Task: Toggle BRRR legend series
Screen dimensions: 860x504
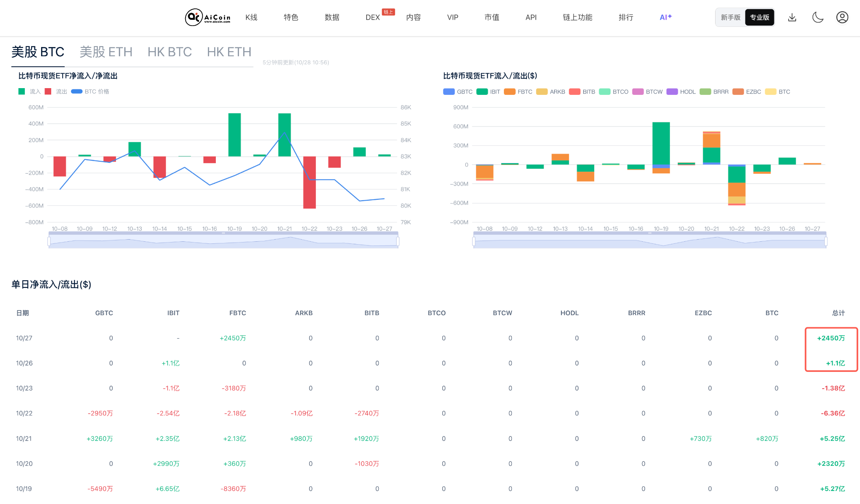Action: [714, 92]
